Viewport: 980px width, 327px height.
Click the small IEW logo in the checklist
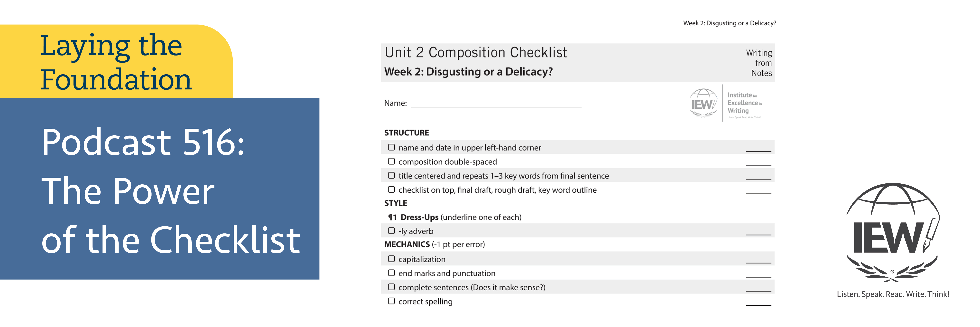pos(703,103)
